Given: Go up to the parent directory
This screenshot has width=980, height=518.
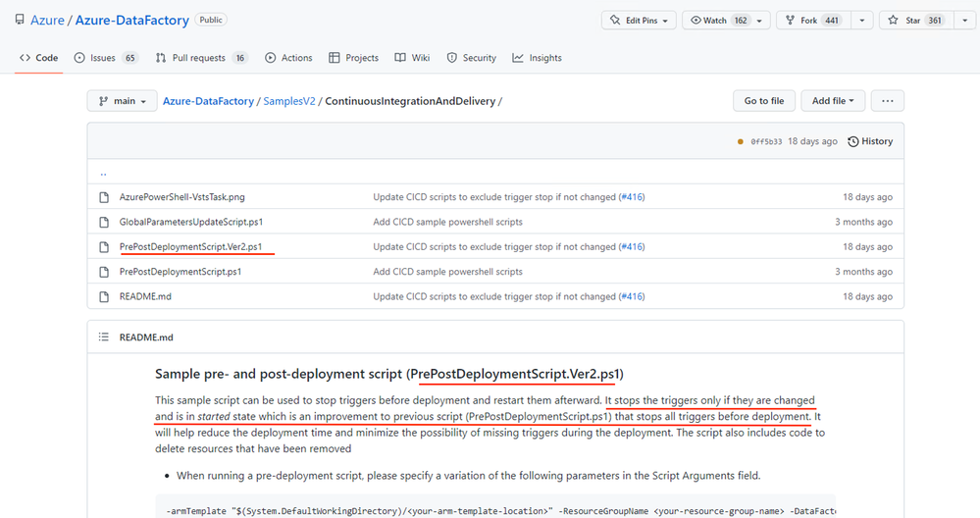Looking at the screenshot, I should [x=104, y=173].
